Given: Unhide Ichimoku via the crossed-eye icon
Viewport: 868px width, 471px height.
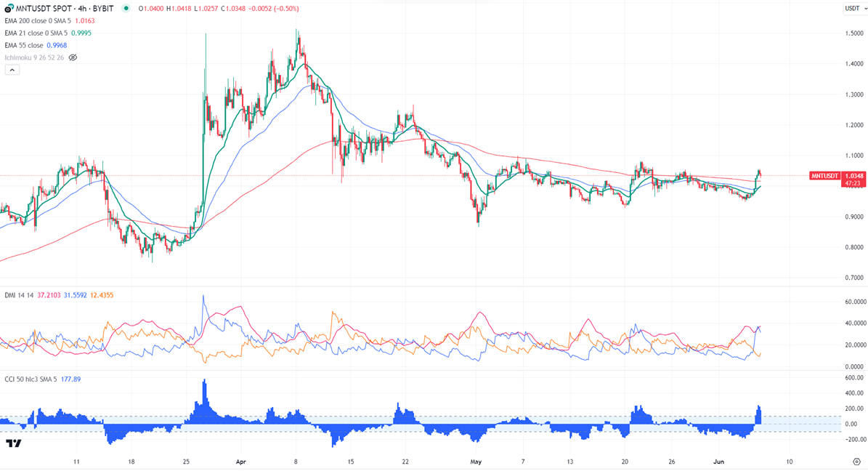Looking at the screenshot, I should (73, 57).
